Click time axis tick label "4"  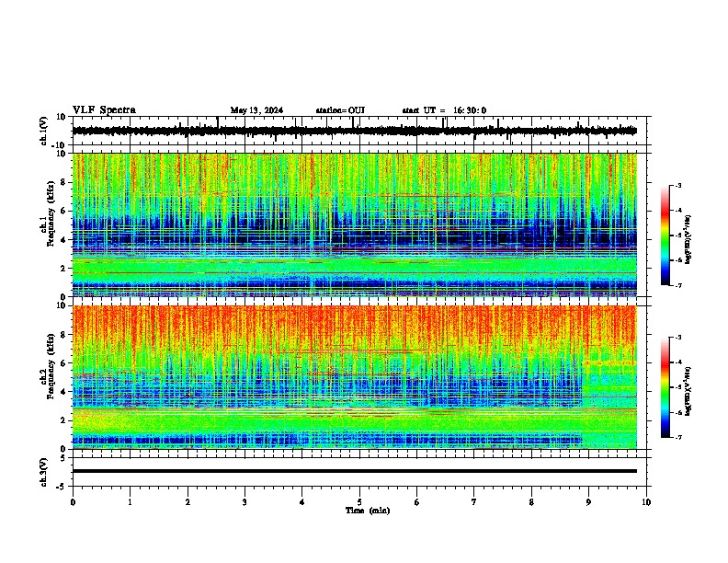tap(302, 502)
